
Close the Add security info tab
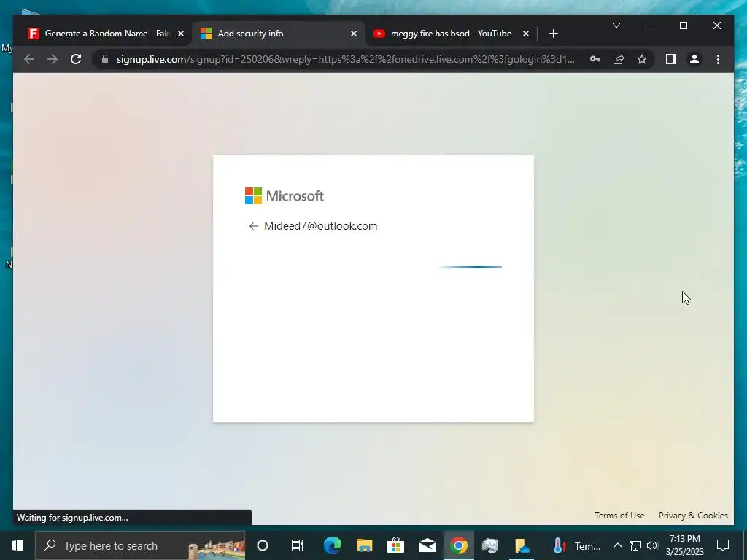354,34
